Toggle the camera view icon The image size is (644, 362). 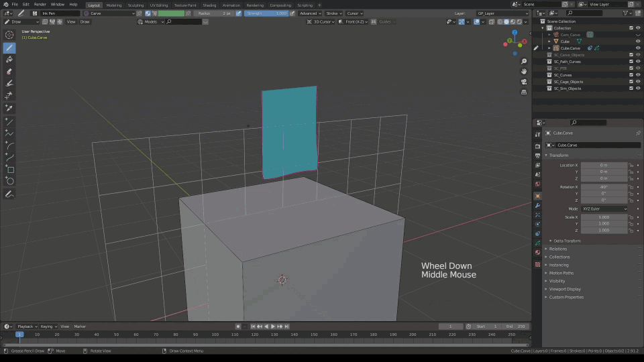[x=524, y=82]
